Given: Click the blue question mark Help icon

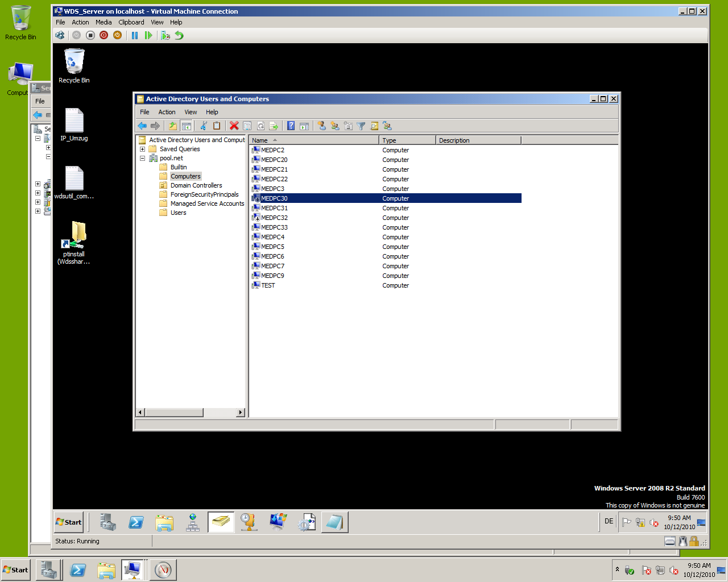Looking at the screenshot, I should click(x=291, y=126).
